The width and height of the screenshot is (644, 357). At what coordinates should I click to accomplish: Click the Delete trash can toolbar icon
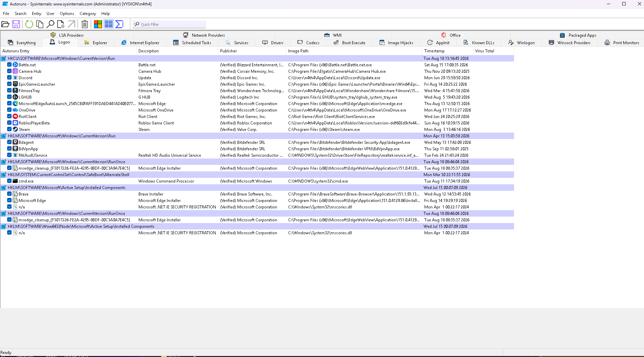[85, 24]
